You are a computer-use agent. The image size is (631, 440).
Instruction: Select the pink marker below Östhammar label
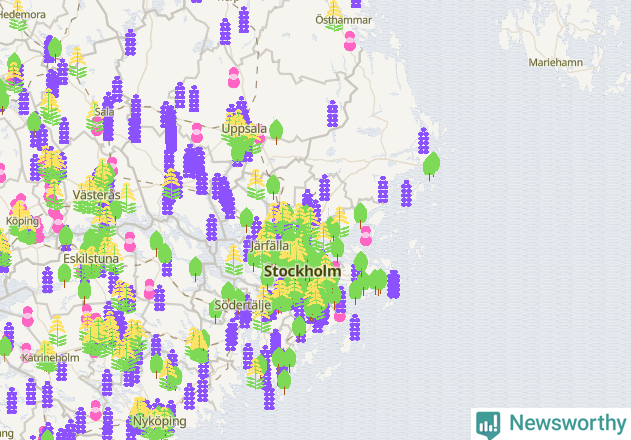point(350,41)
